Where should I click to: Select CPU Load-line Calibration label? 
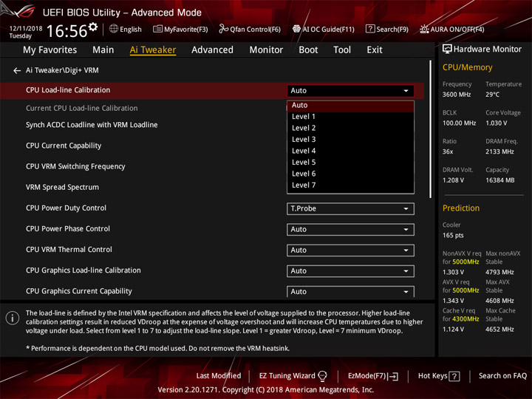[68, 90]
